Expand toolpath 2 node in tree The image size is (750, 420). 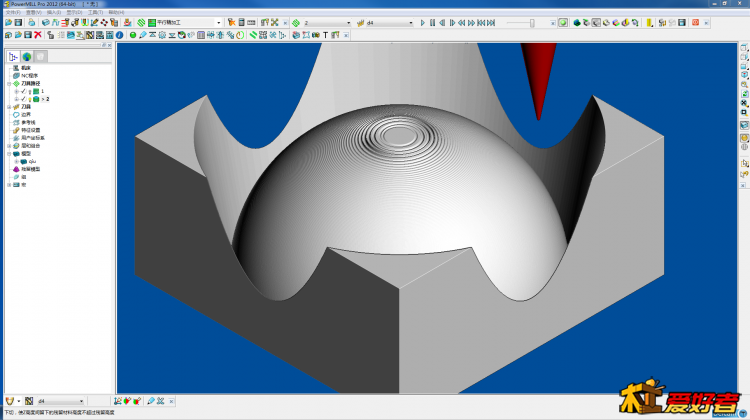(16, 99)
